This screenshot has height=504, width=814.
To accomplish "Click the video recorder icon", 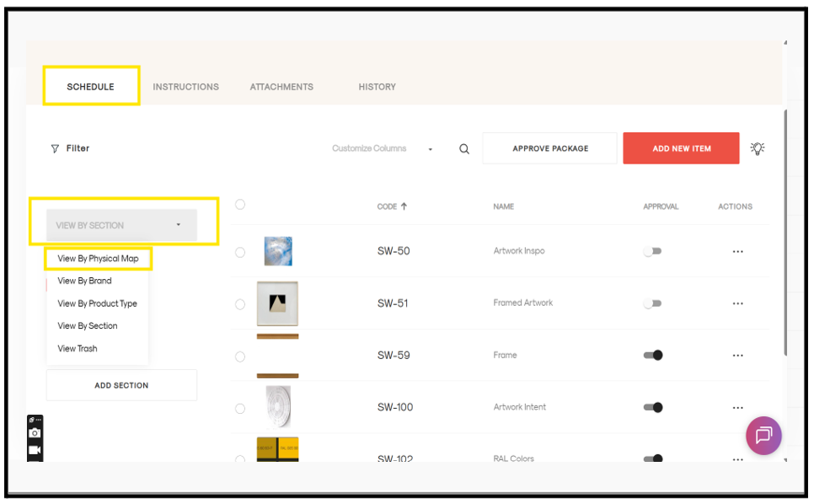I will click(x=35, y=449).
